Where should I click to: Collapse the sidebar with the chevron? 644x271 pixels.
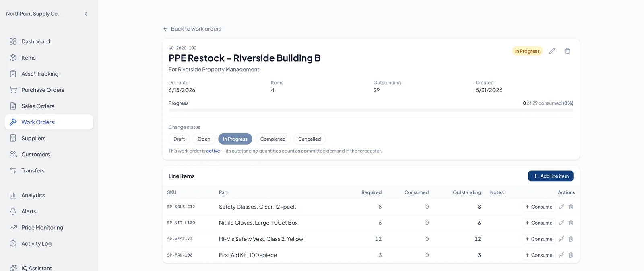85,14
